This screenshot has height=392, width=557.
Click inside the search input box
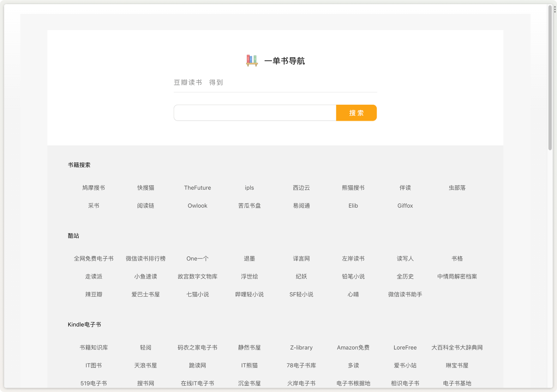(254, 113)
